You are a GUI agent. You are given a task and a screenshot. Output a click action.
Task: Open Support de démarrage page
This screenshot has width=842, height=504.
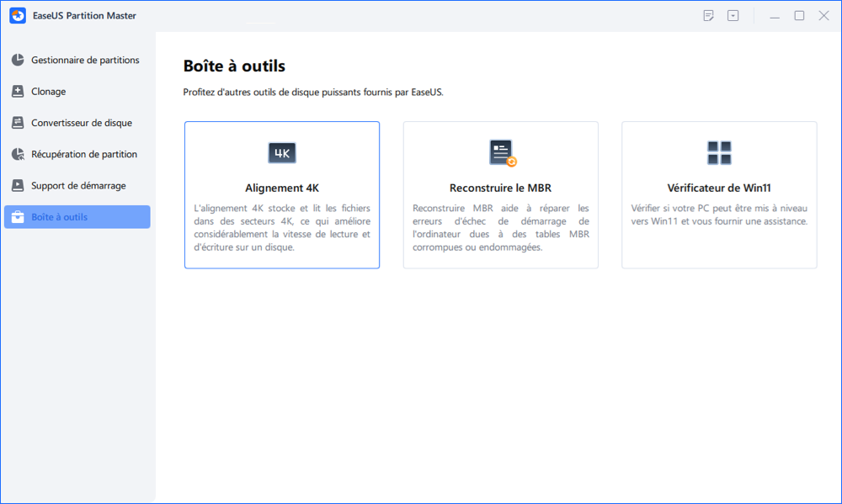pos(77,186)
